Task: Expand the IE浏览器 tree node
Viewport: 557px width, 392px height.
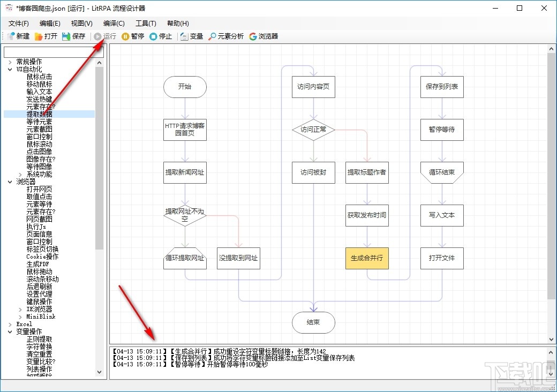Action: click(20, 309)
